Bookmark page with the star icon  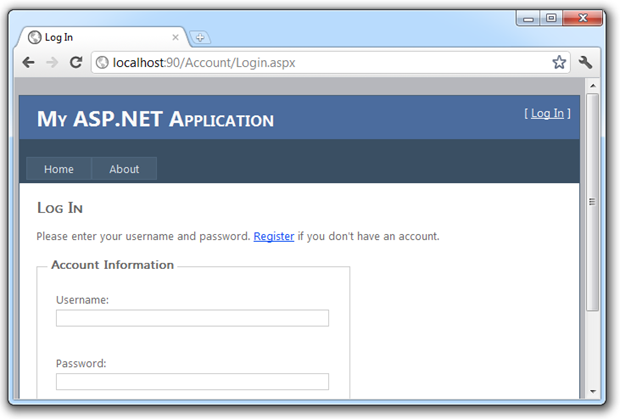click(x=559, y=62)
